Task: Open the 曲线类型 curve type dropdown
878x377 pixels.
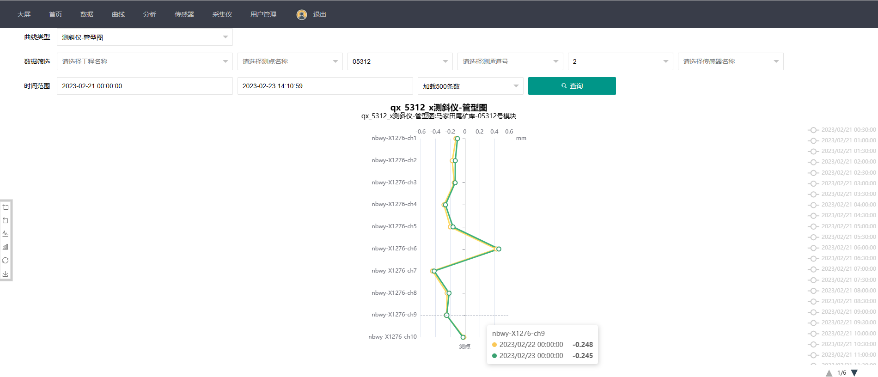Action: pos(144,37)
